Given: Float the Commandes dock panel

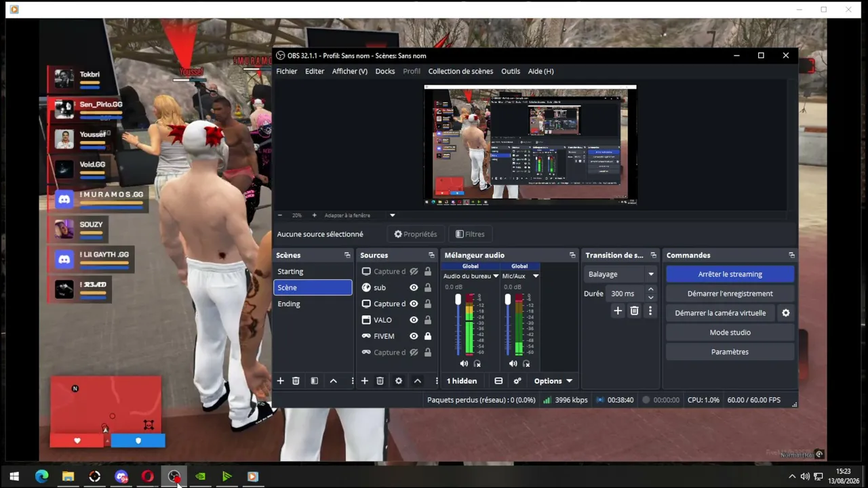Looking at the screenshot, I should (791, 256).
